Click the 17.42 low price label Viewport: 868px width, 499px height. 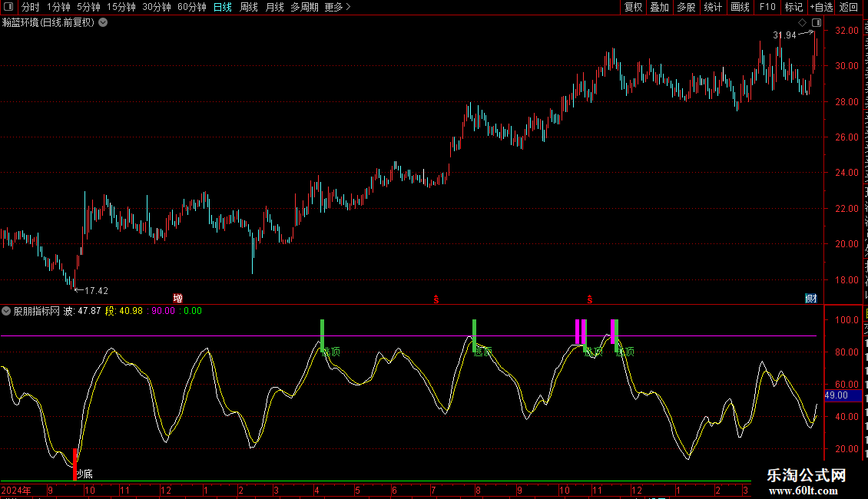click(x=96, y=290)
